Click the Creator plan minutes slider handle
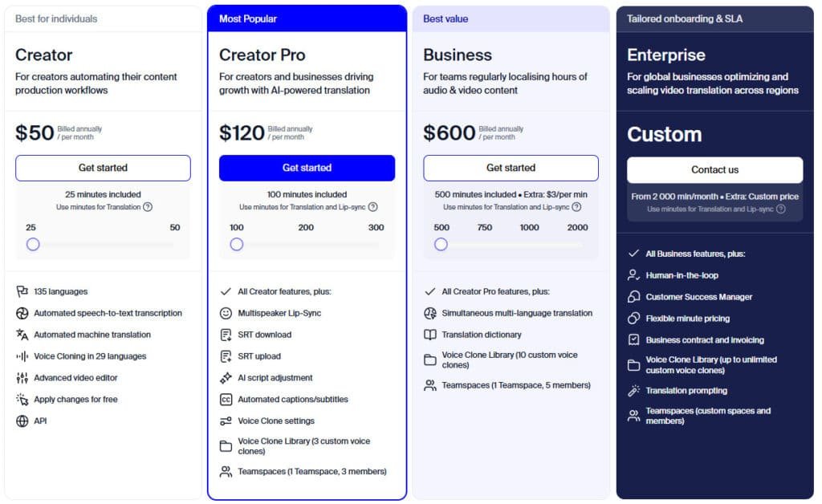Screen dimensions: 822x504 click(33, 244)
